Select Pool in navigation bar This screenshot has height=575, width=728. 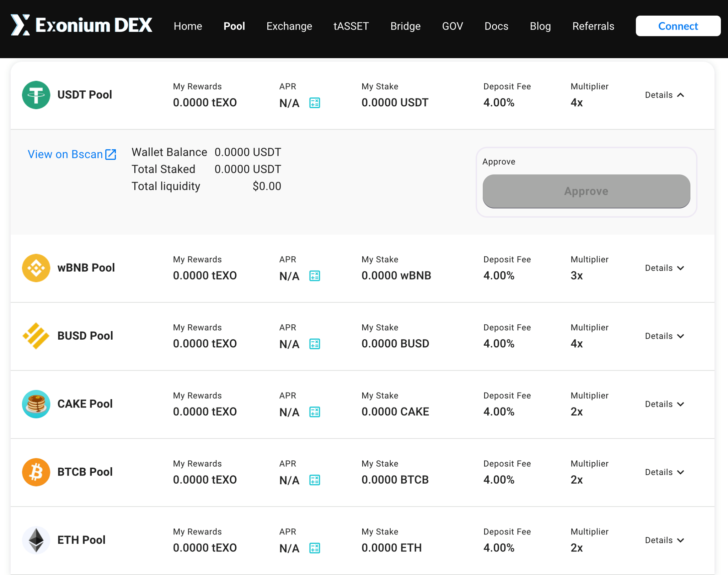point(234,26)
